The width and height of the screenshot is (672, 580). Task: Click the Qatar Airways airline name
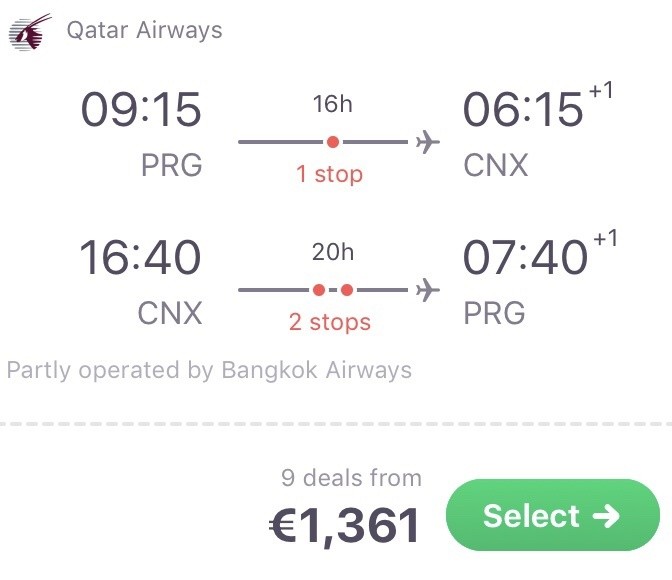click(144, 30)
